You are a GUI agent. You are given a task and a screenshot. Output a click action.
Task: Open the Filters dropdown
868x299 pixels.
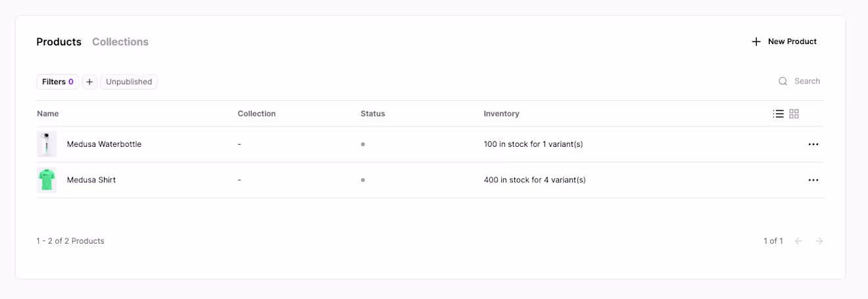pos(57,82)
